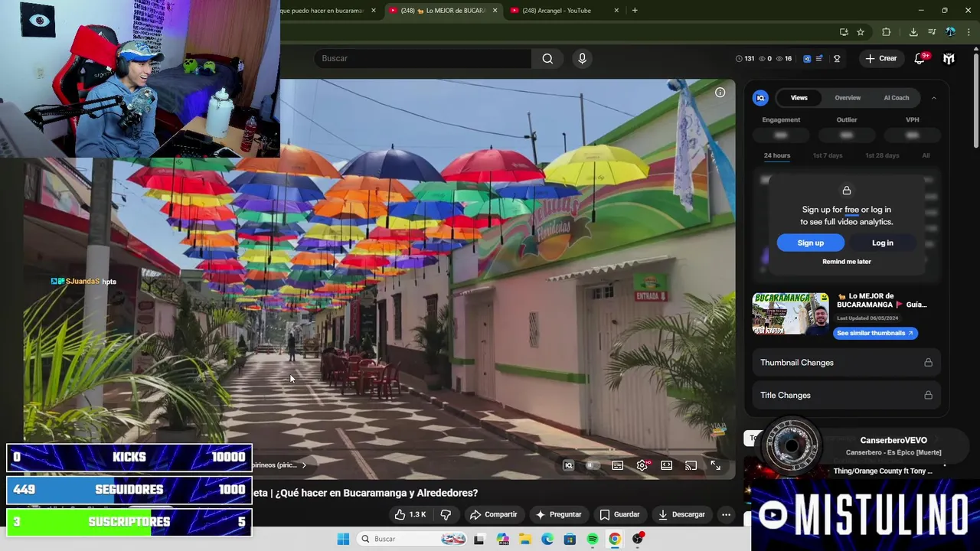Switch to theater mode in the player
This screenshot has height=551, width=980.
(667, 465)
